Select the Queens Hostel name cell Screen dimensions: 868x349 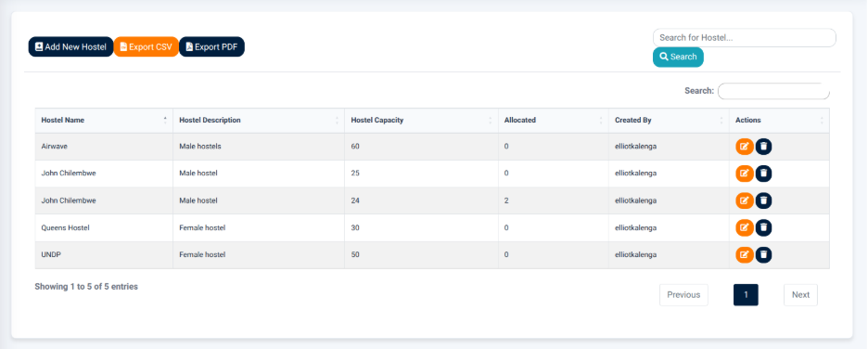pyautogui.click(x=104, y=227)
